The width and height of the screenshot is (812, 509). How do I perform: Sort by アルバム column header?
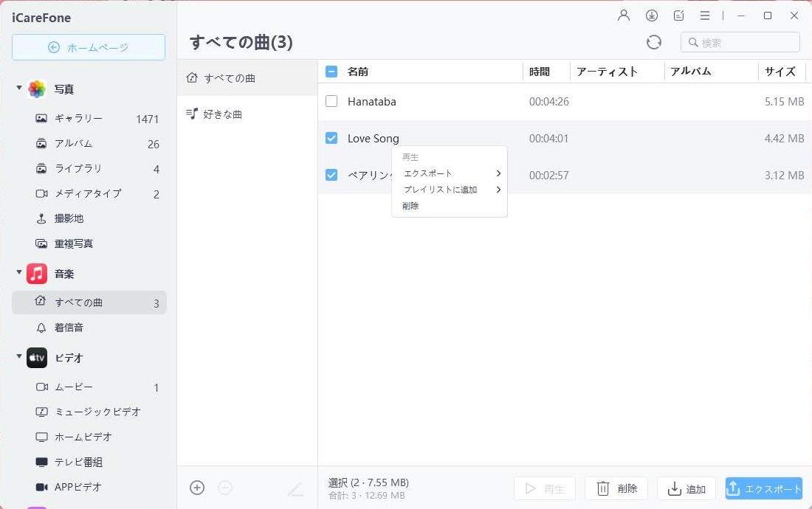pyautogui.click(x=691, y=72)
